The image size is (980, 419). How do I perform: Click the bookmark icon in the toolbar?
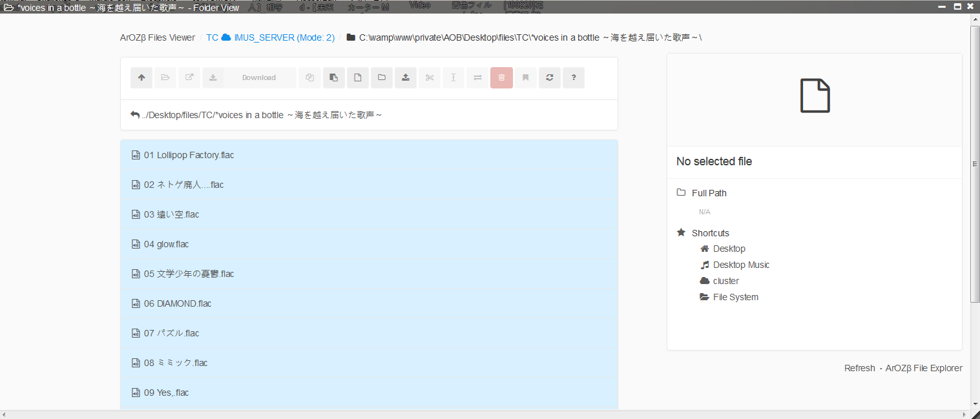pyautogui.click(x=526, y=77)
